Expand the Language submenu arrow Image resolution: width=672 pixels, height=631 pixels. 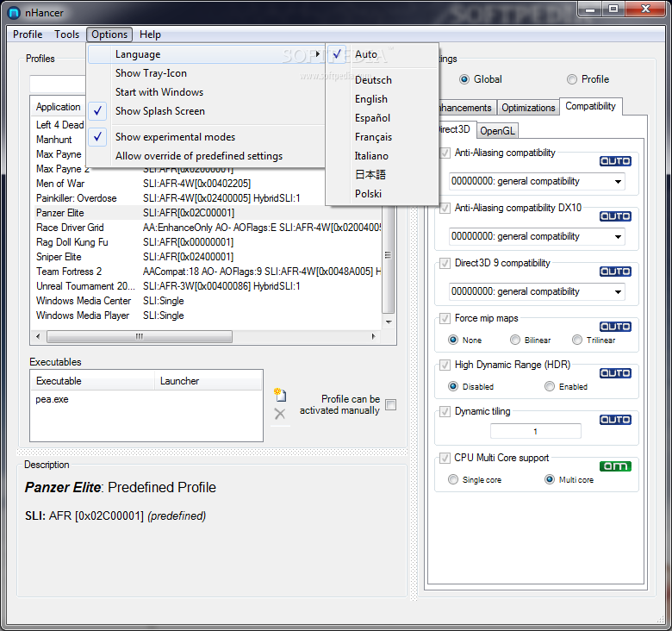318,54
